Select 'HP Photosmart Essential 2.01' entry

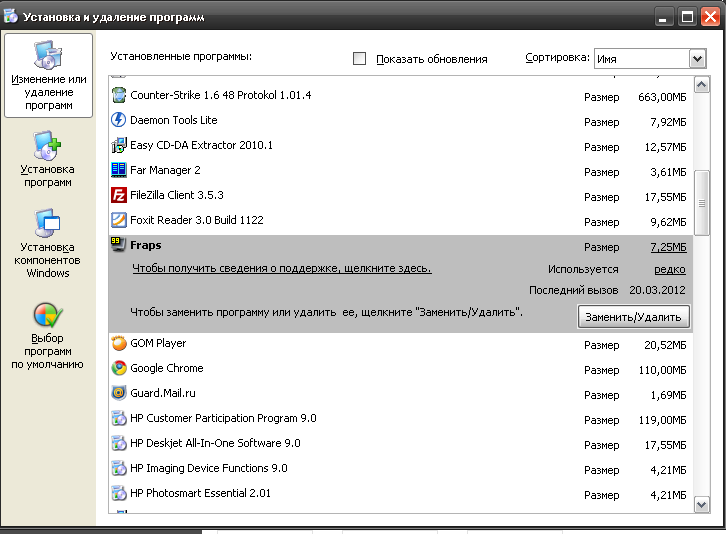coord(200,493)
